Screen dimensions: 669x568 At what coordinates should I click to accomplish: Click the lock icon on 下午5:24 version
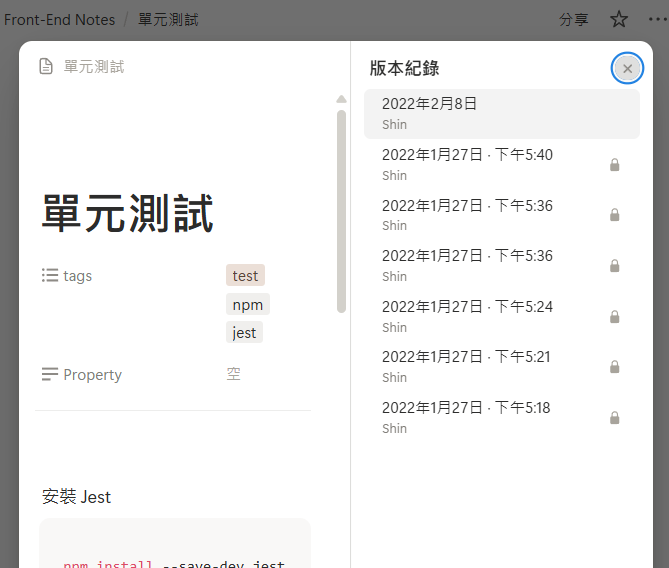(614, 317)
